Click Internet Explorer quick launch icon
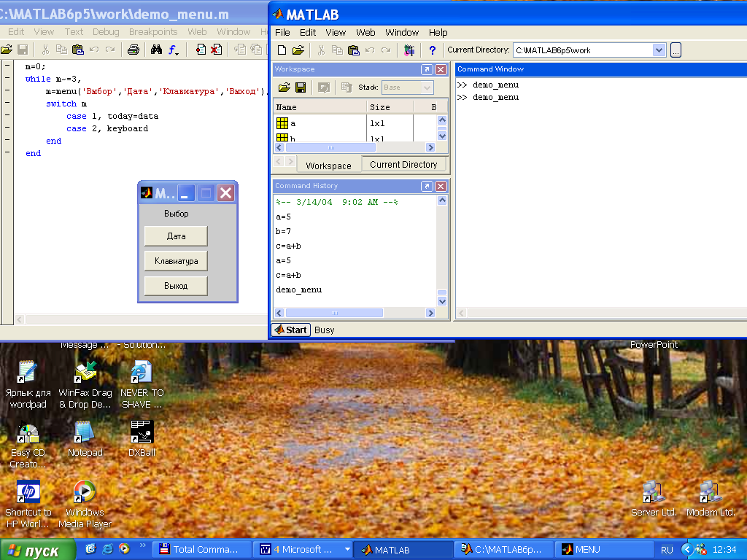 pyautogui.click(x=108, y=548)
